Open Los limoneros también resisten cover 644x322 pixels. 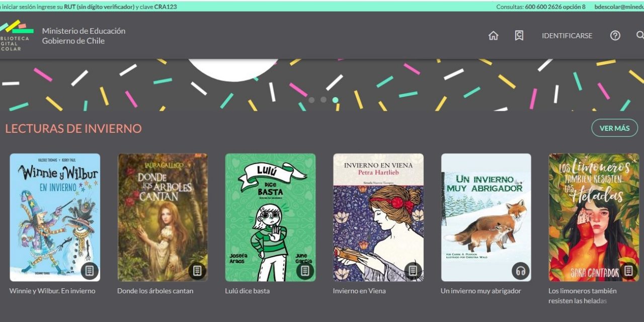594,217
